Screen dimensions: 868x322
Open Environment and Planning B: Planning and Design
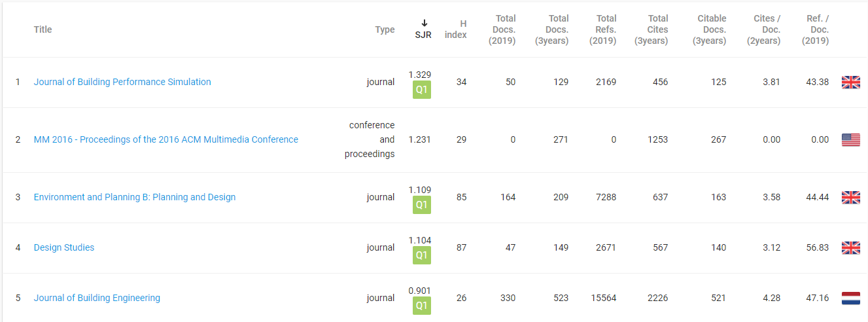click(135, 198)
